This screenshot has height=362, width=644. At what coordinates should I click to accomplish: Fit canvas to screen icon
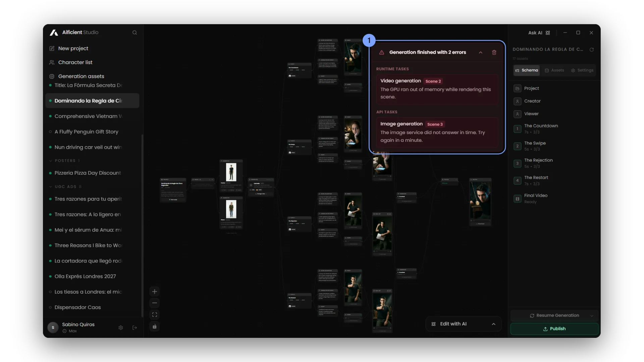tap(155, 315)
